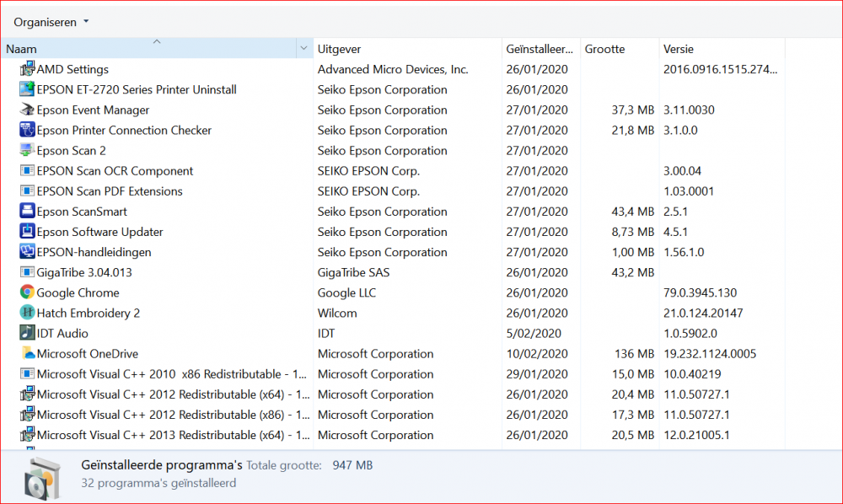The width and height of the screenshot is (843, 504).
Task: Select the EPSON-handleidingen program entry
Action: 94,252
